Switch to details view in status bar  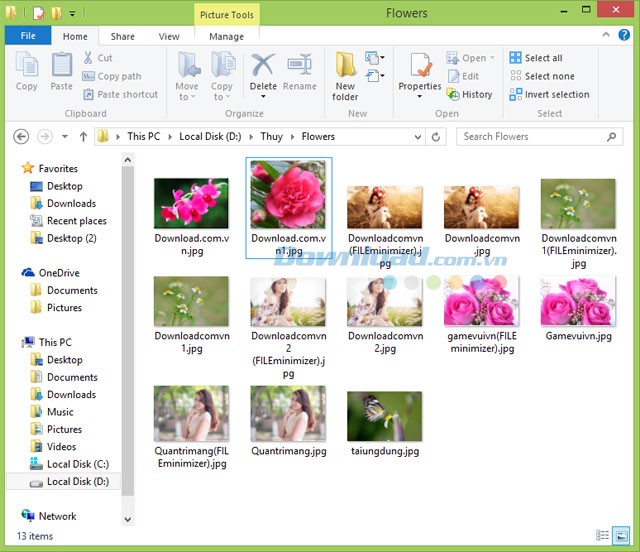coord(602,536)
